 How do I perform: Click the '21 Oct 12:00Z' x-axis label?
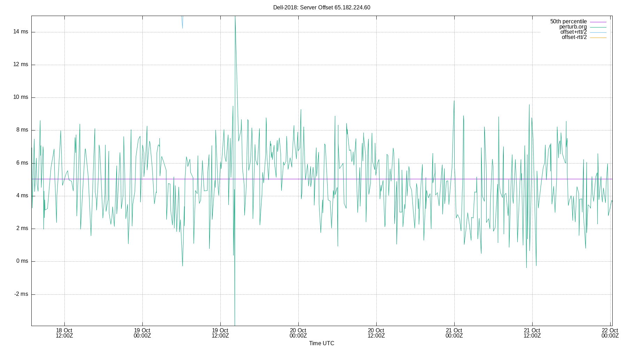pos(532,333)
